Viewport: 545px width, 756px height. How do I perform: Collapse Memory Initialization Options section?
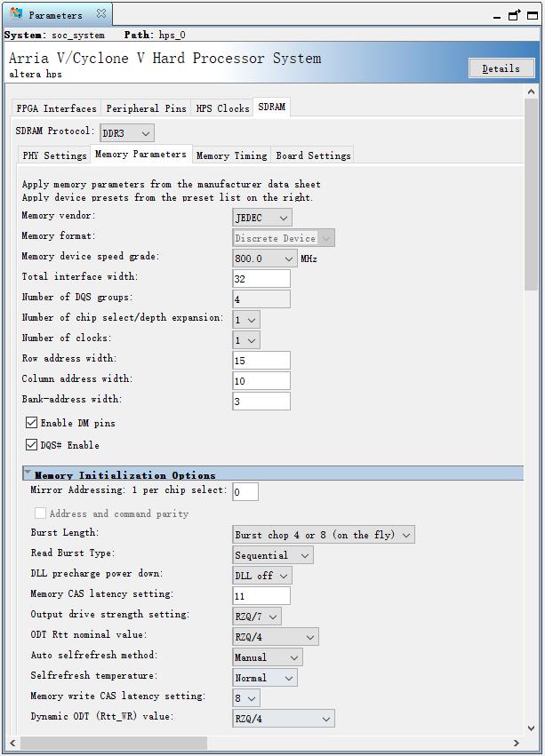point(28,473)
